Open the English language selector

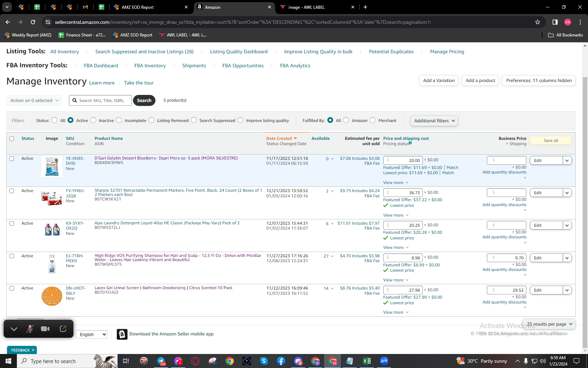92,334
